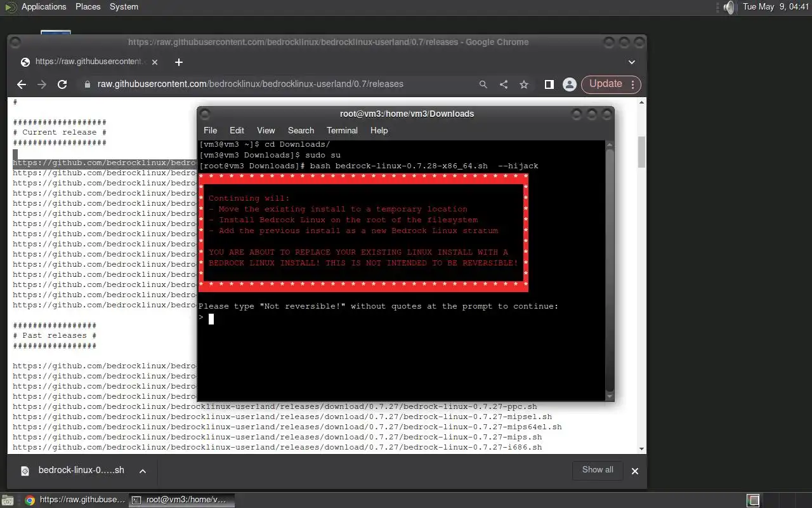Open Chrome tab search chevron
The width and height of the screenshot is (812, 508).
(x=632, y=62)
